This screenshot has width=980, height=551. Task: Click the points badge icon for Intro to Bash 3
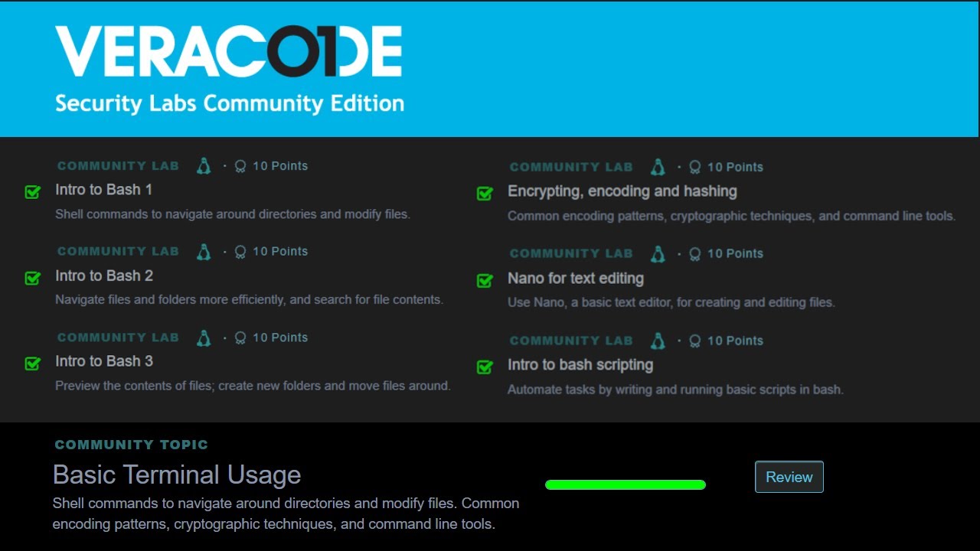coord(240,338)
